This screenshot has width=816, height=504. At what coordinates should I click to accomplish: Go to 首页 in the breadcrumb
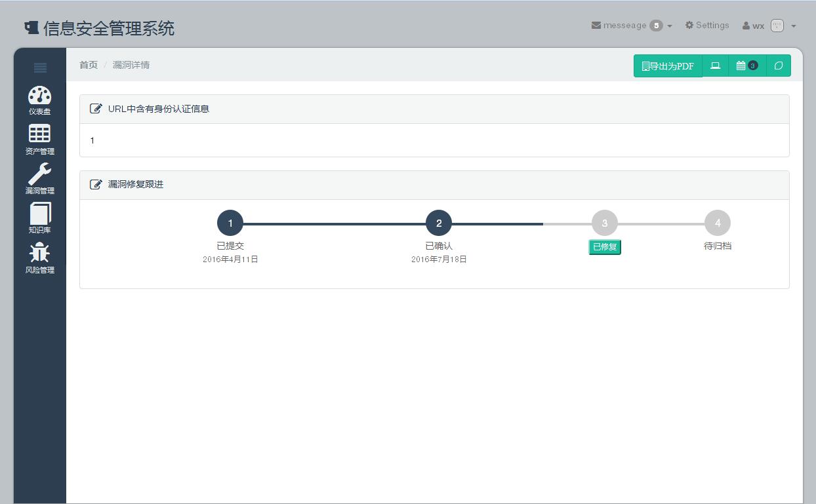point(89,65)
